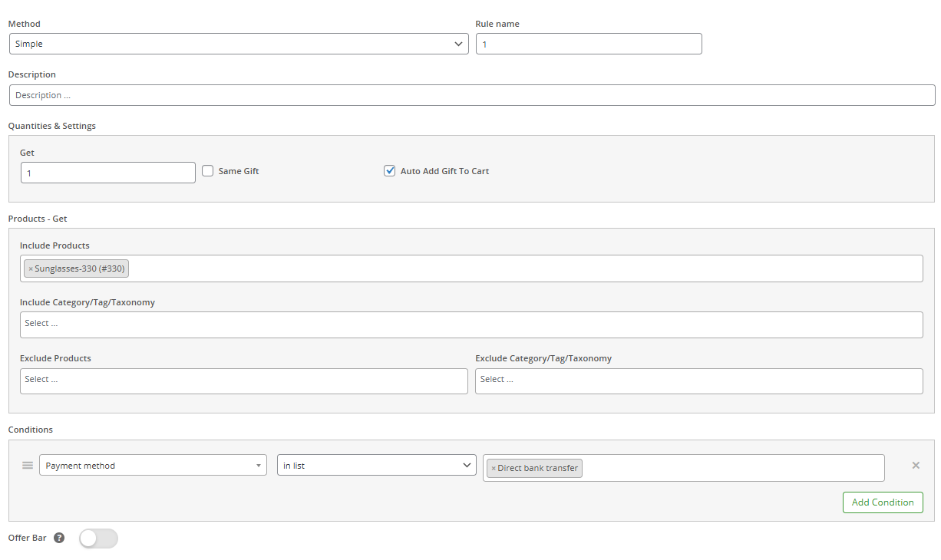Remove Direct bank transfer tag
941x560 pixels.
pyautogui.click(x=494, y=469)
